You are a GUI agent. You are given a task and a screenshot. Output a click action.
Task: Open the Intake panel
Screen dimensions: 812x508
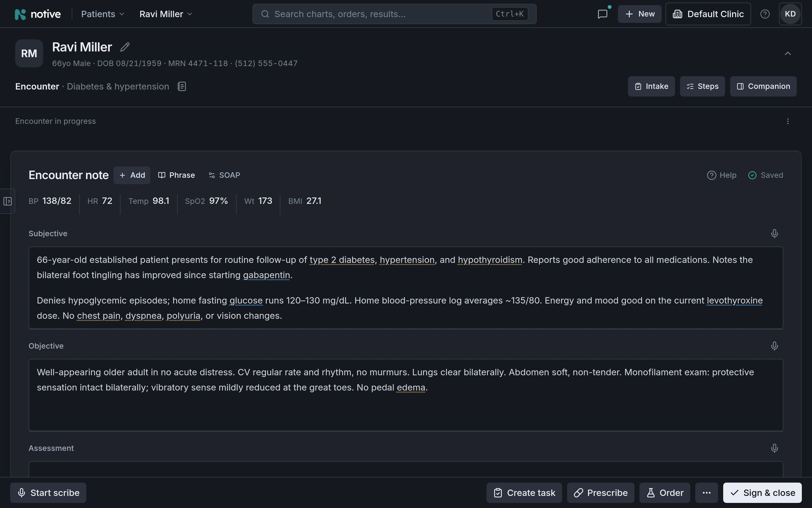coord(651,86)
